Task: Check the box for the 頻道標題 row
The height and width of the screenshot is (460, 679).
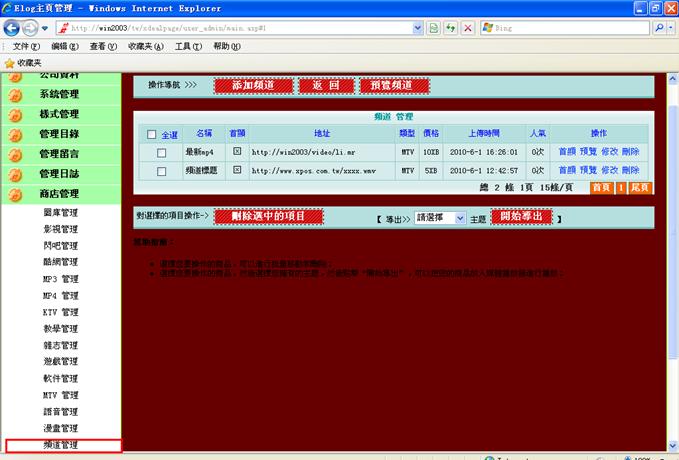Action: [162, 171]
